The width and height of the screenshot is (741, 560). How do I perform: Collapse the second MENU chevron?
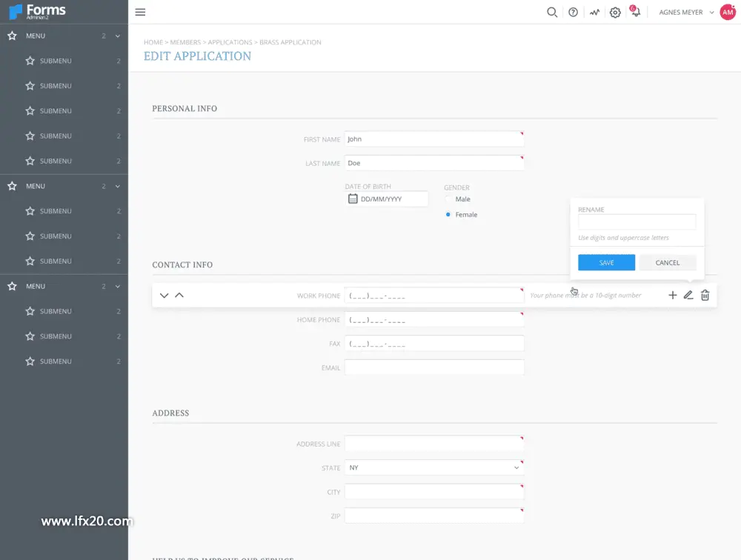coord(118,186)
